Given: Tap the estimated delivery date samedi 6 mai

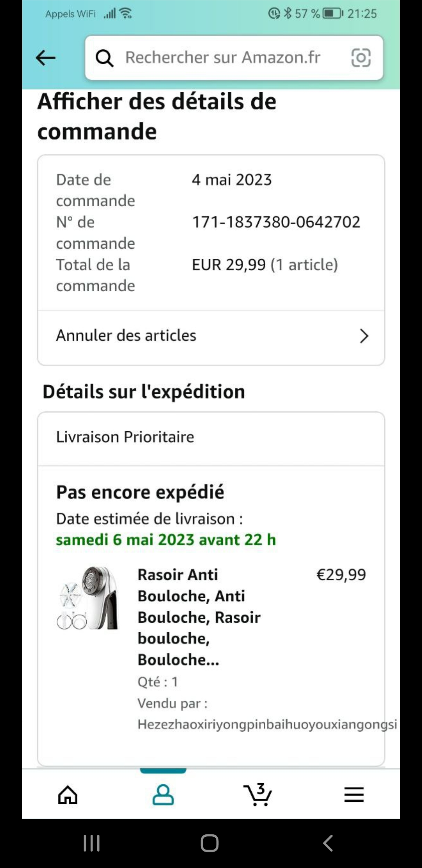Looking at the screenshot, I should [166, 540].
